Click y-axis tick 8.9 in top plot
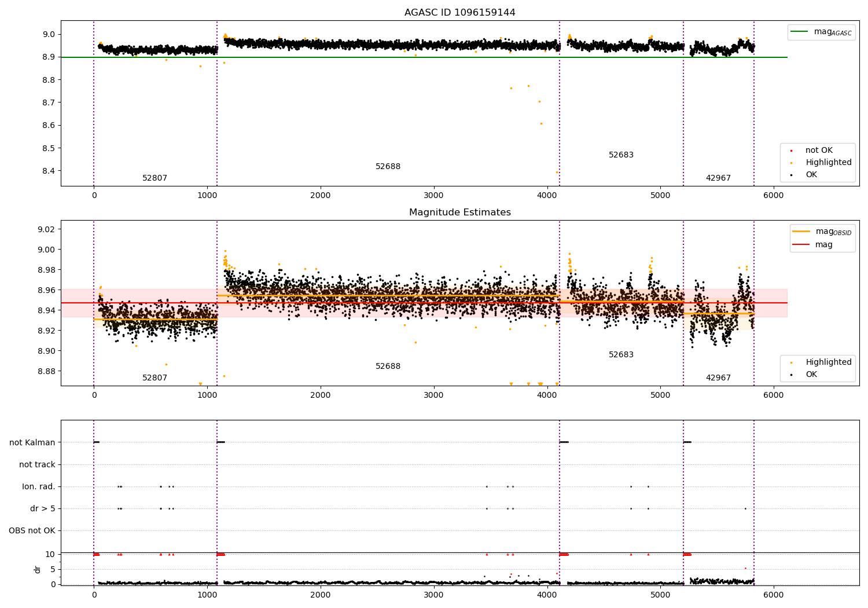This screenshot has height=608, width=868. tap(50, 57)
